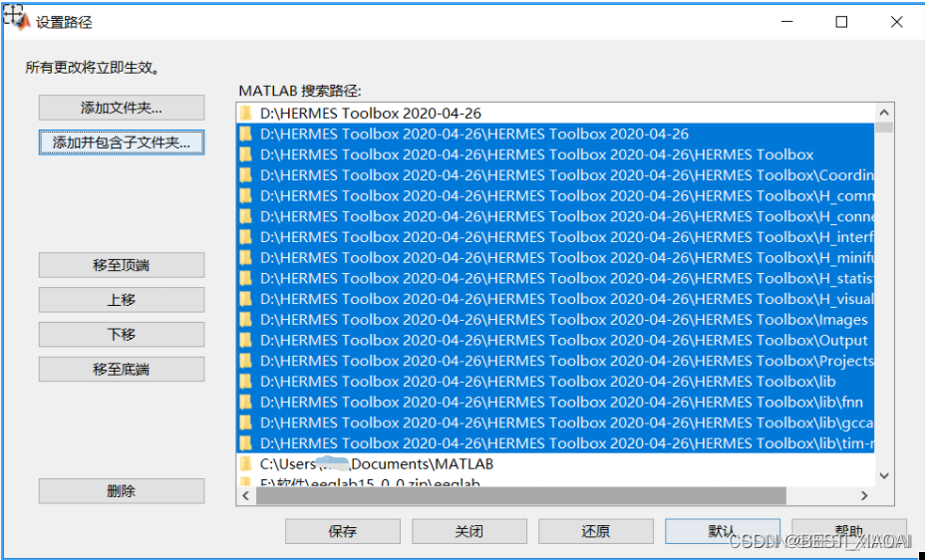This screenshot has height=560, width=925.
Task: Move selection with 移至顶端 button
Action: click(x=122, y=265)
